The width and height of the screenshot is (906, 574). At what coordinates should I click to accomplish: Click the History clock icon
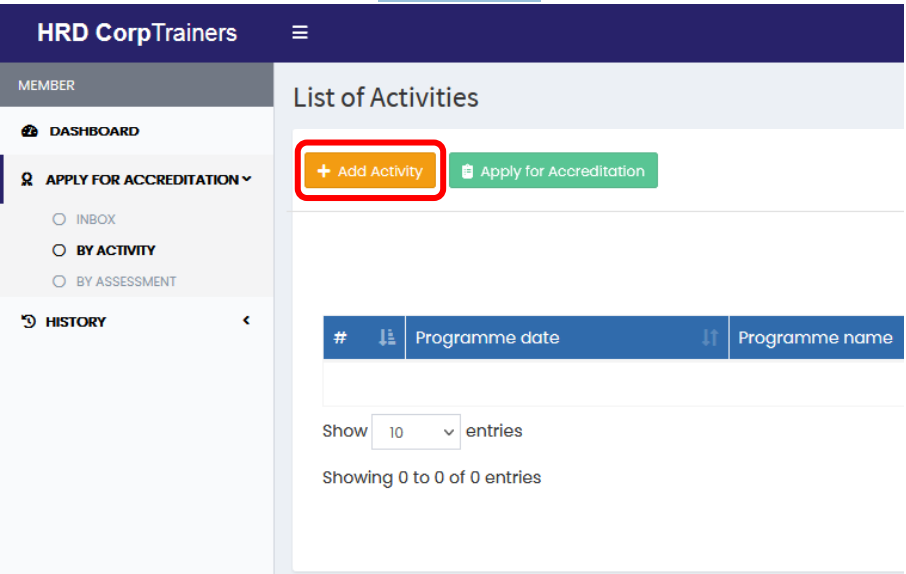28,321
